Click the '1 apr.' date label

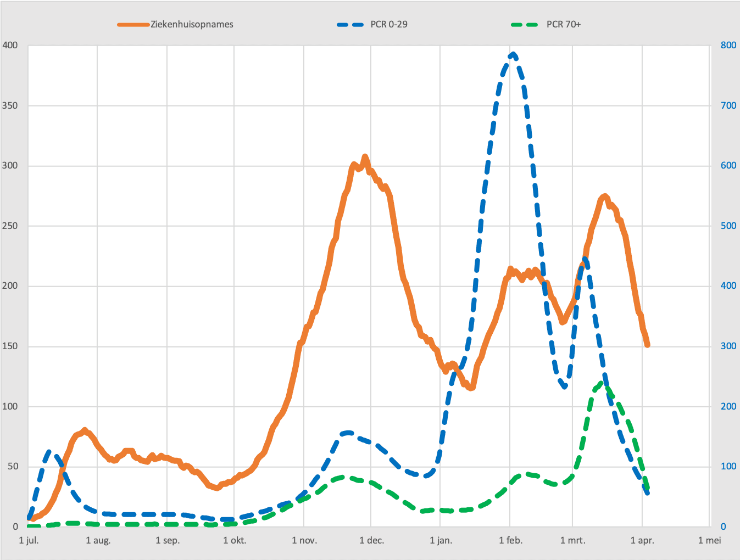pos(642,541)
